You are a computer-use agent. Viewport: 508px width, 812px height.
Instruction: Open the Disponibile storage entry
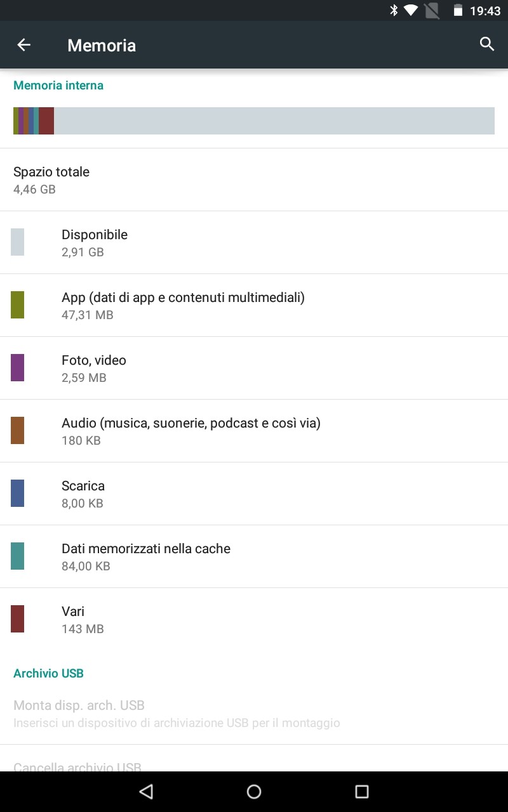pos(254,242)
